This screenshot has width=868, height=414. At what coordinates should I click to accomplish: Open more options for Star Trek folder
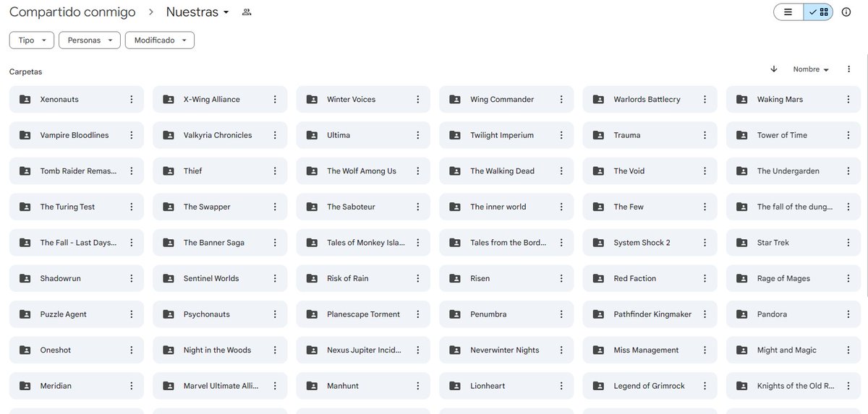click(848, 243)
